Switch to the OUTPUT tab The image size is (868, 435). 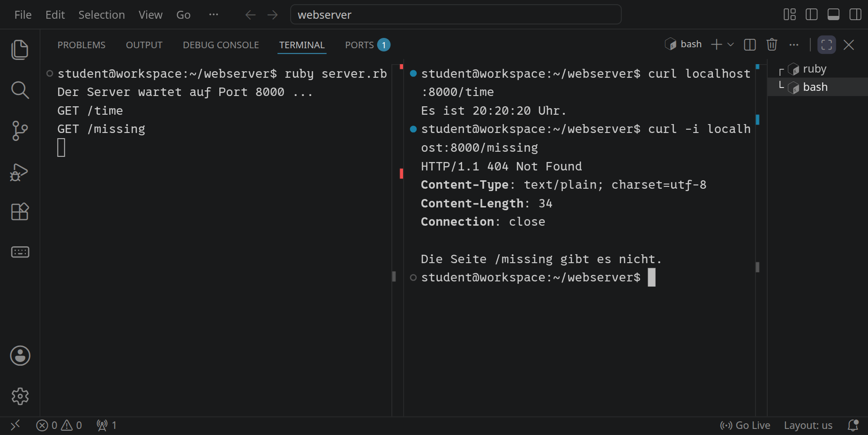144,45
